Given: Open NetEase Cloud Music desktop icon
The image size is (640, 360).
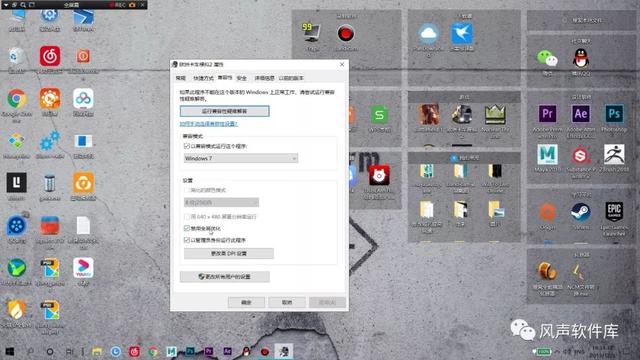Looking at the screenshot, I should pyautogui.click(x=50, y=56).
